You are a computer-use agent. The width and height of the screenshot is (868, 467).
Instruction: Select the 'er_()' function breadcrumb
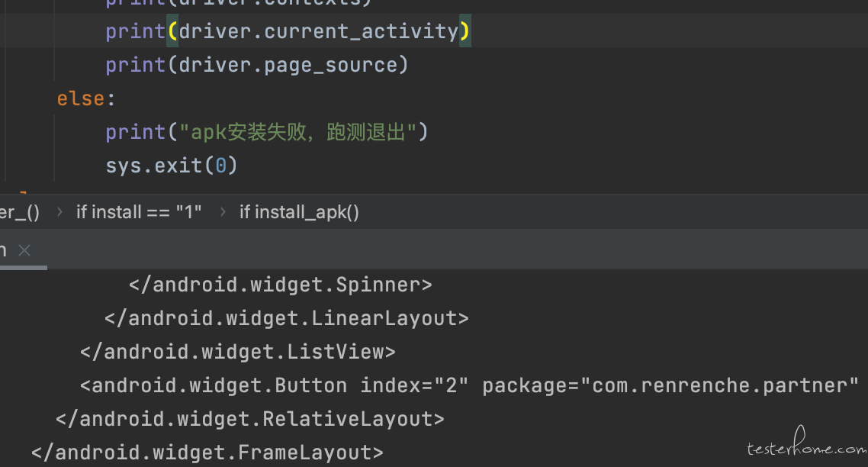pos(19,211)
